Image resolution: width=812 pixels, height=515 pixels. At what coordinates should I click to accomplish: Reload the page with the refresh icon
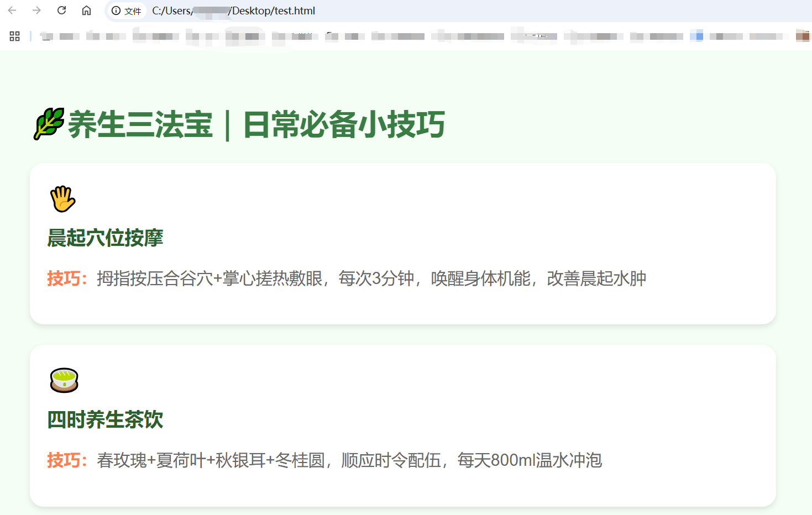61,10
